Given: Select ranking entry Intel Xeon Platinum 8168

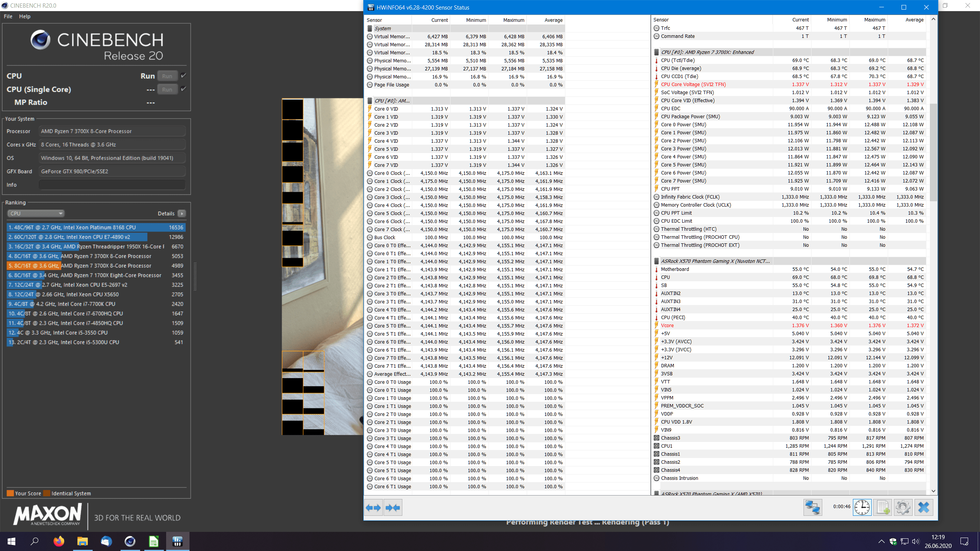Looking at the screenshot, I should pos(96,227).
